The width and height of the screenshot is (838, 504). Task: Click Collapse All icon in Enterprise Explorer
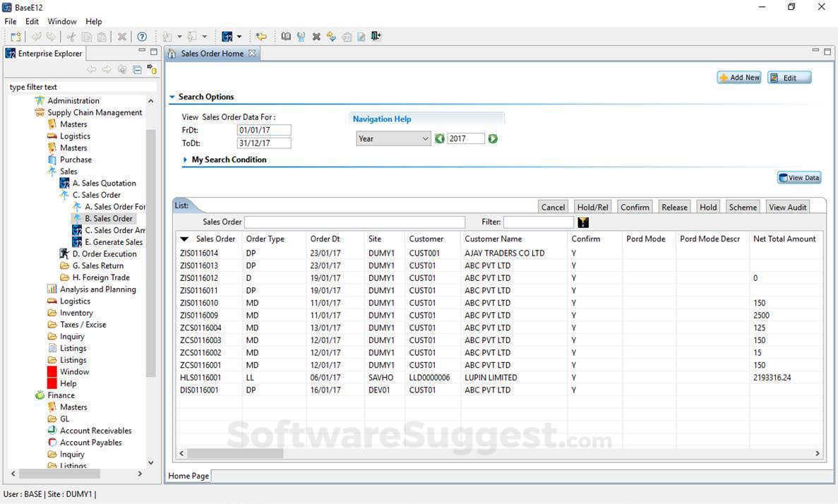coord(137,70)
